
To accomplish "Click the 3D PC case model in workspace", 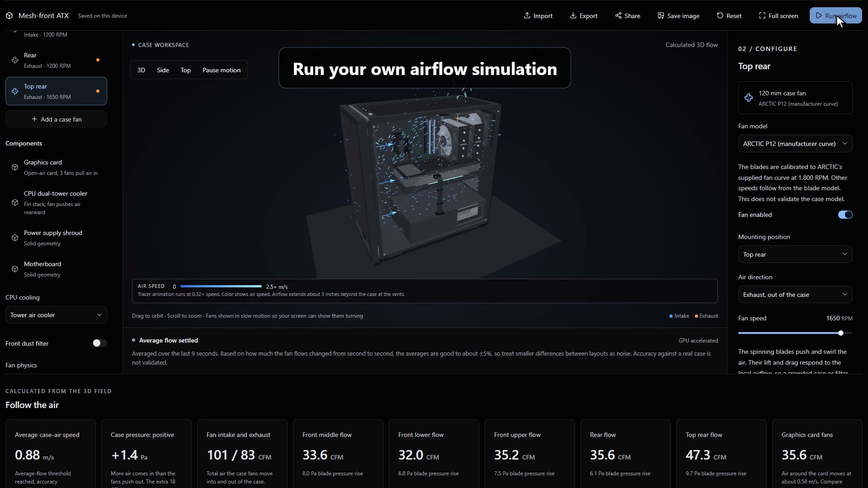I will click(420, 181).
